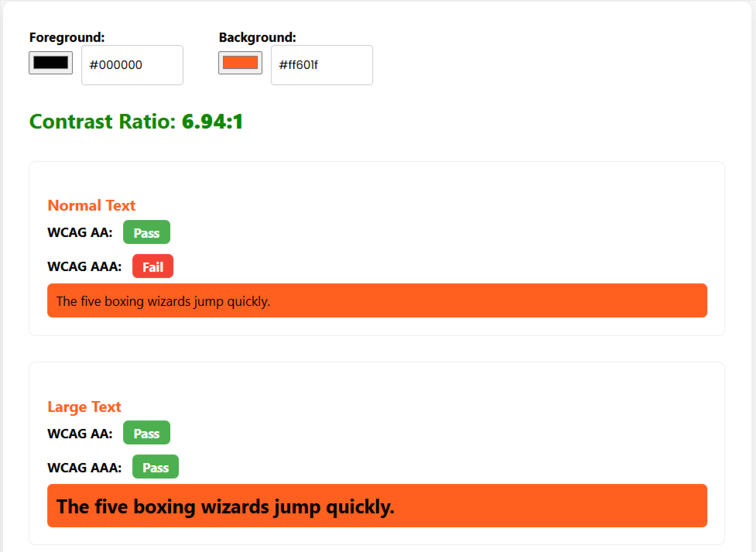
Task: Click the WCAG AA label under Large Text
Action: coord(80,434)
